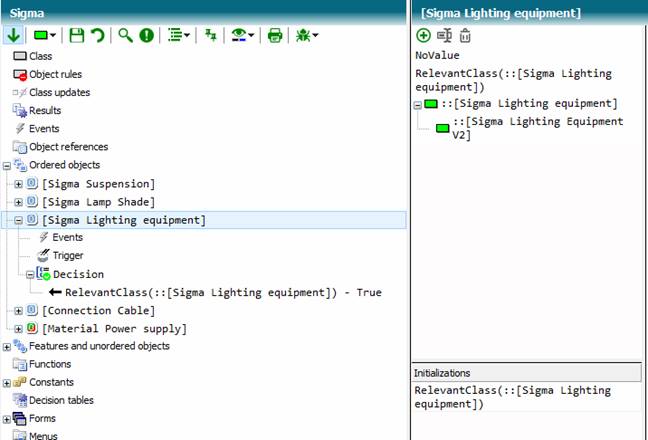Image resolution: width=648 pixels, height=440 pixels.
Task: Click the tree structure toolbar icon
Action: click(x=211, y=35)
